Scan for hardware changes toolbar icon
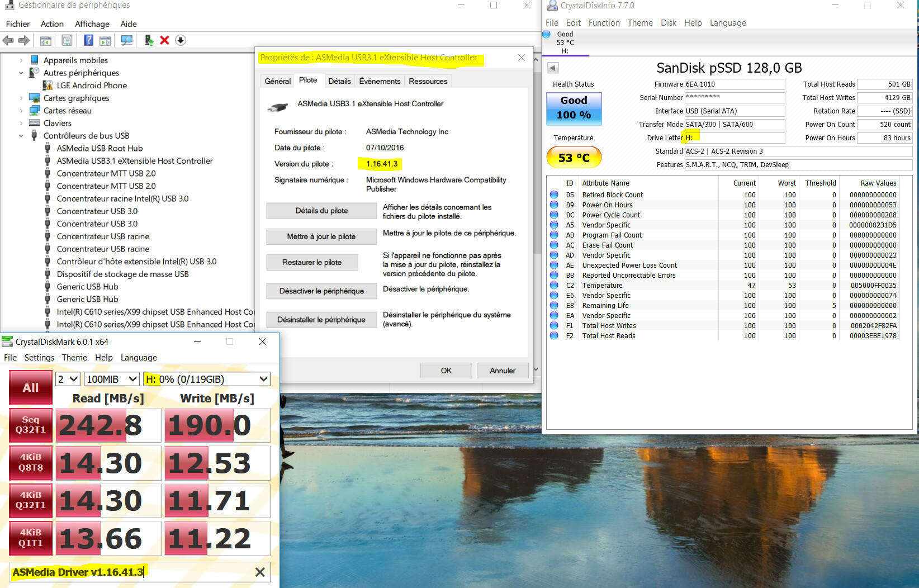Screen dimensions: 919x588 coord(127,40)
